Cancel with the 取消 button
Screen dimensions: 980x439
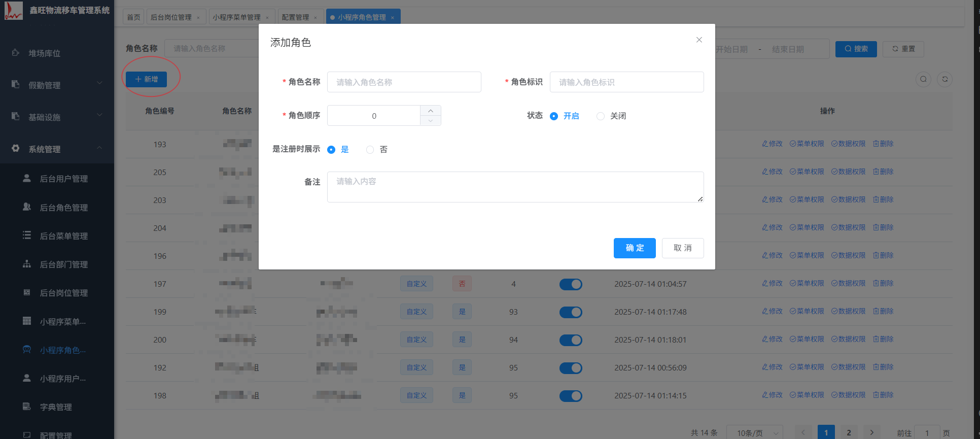[683, 248]
